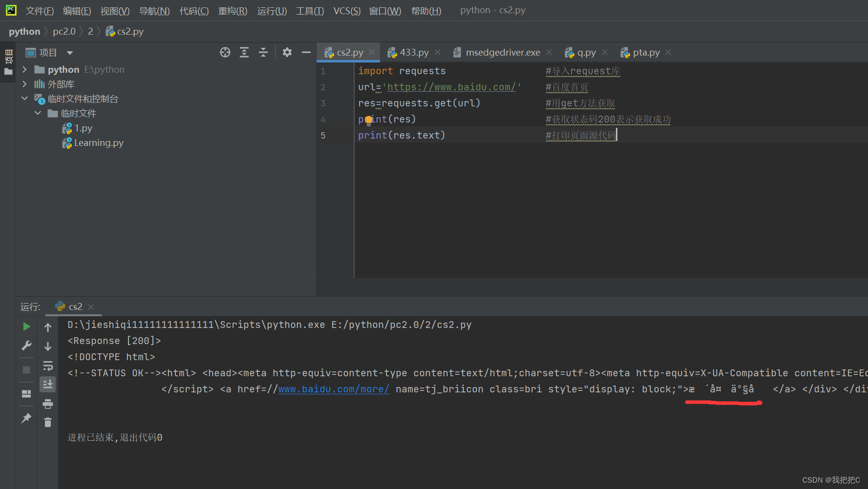Image resolution: width=868 pixels, height=489 pixels.
Task: Click the expand all icon in project panel
Action: tap(244, 52)
